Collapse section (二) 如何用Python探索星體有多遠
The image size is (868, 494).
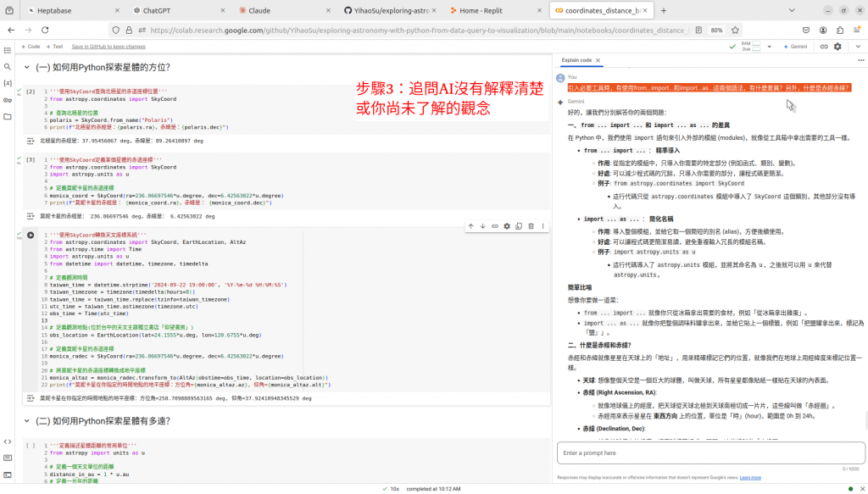tap(26, 421)
